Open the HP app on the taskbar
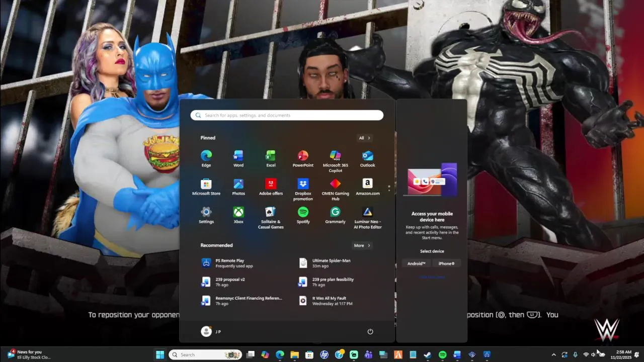644x362 pixels. pyautogui.click(x=325, y=355)
